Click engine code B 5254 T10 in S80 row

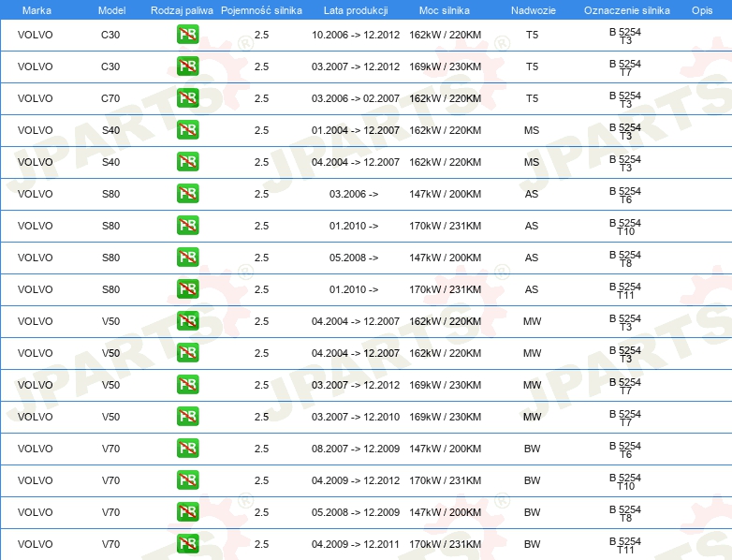pos(625,227)
